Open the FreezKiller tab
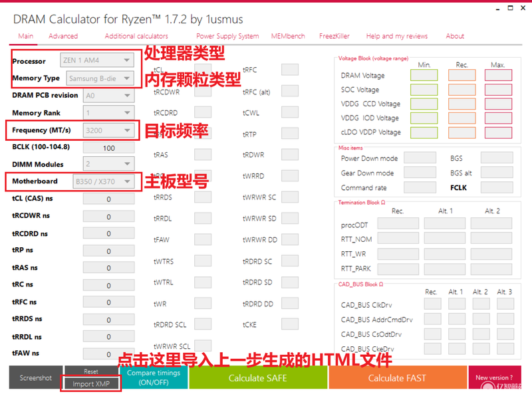 pos(334,36)
